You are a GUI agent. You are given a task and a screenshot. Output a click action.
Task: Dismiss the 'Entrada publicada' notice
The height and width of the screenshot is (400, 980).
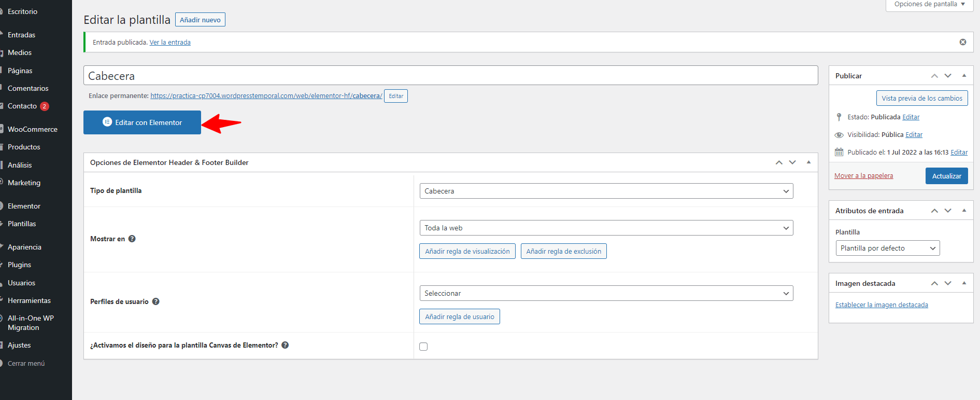point(963,42)
